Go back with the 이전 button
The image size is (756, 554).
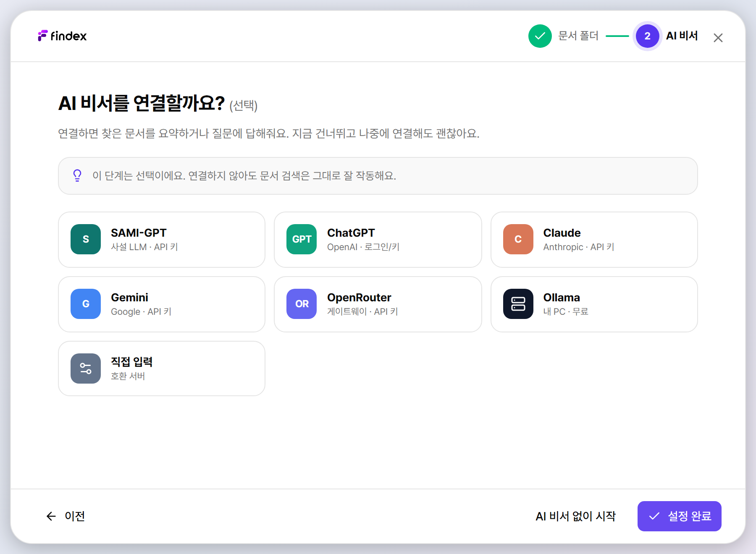66,516
